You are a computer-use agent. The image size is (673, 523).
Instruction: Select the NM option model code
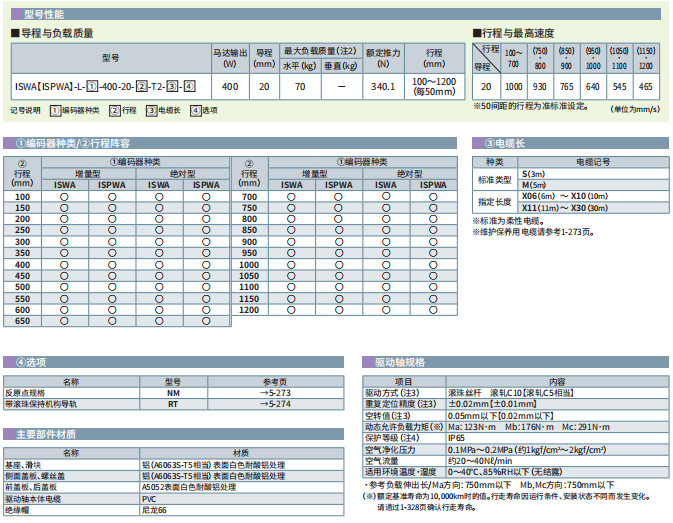[173, 393]
